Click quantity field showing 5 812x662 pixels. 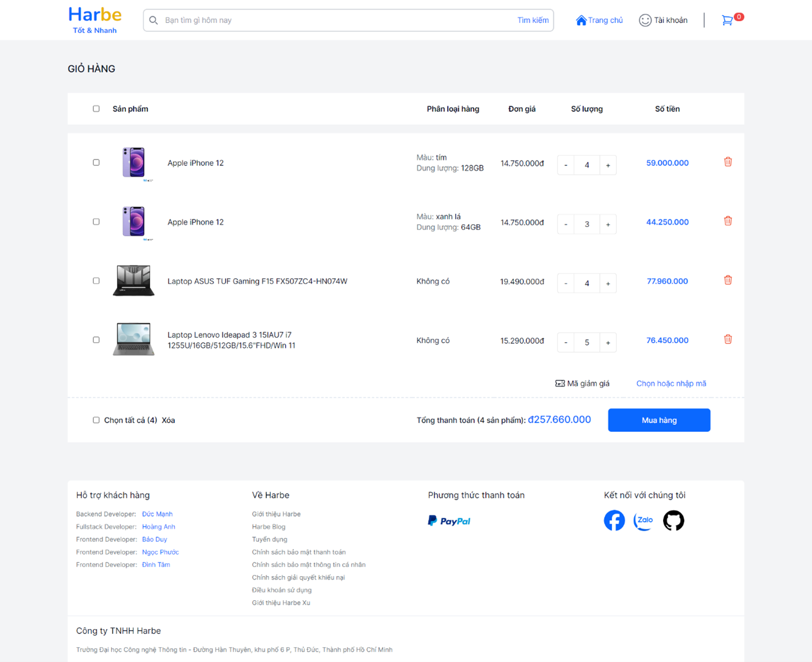coord(586,342)
